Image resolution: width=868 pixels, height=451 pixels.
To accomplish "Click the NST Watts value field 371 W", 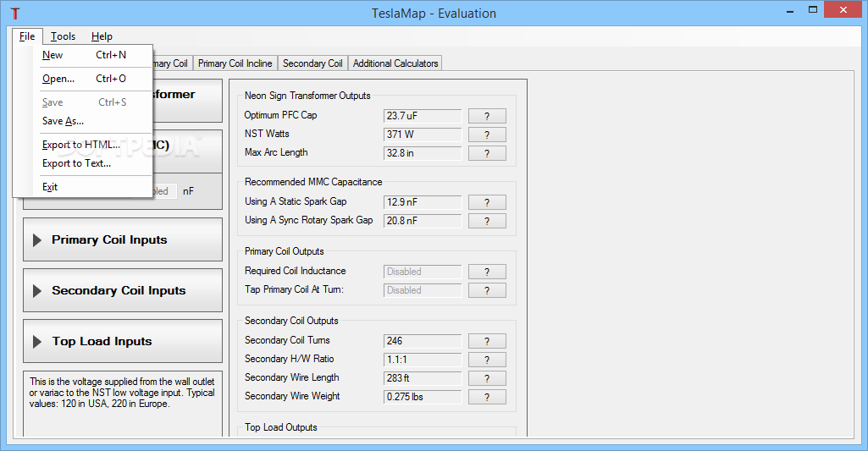I will [x=423, y=135].
